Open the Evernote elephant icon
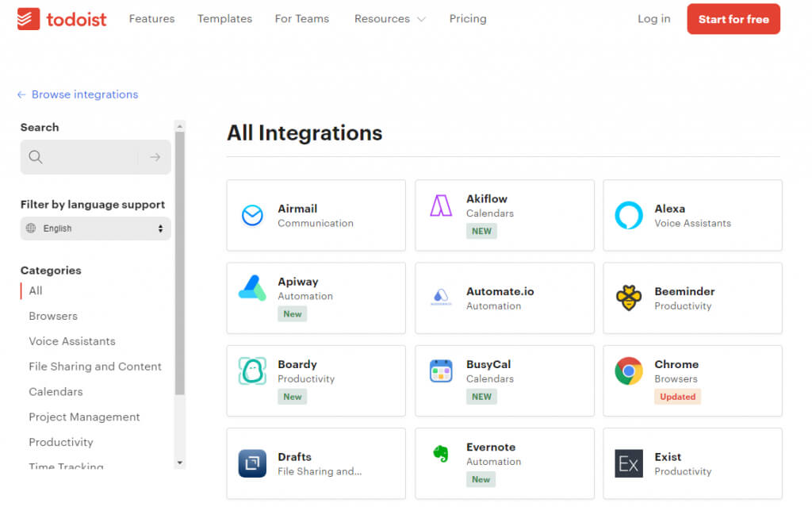Image resolution: width=812 pixels, height=507 pixels. (x=441, y=454)
